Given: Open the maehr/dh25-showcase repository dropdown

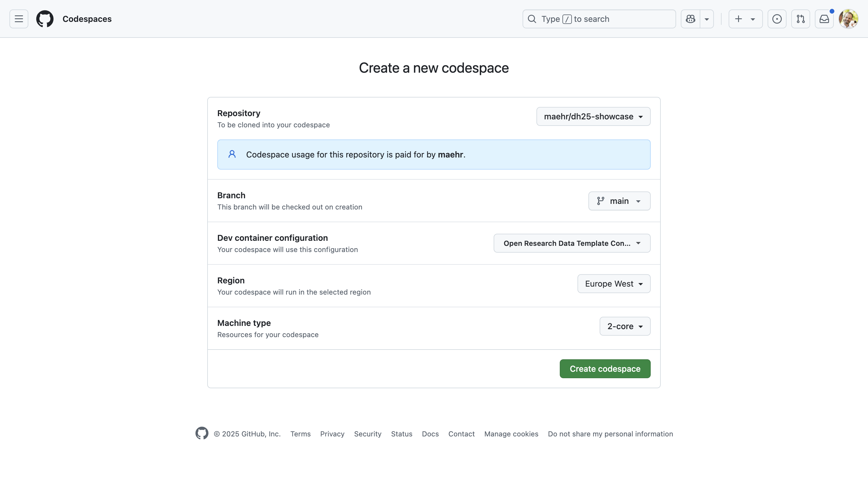Looking at the screenshot, I should (593, 116).
